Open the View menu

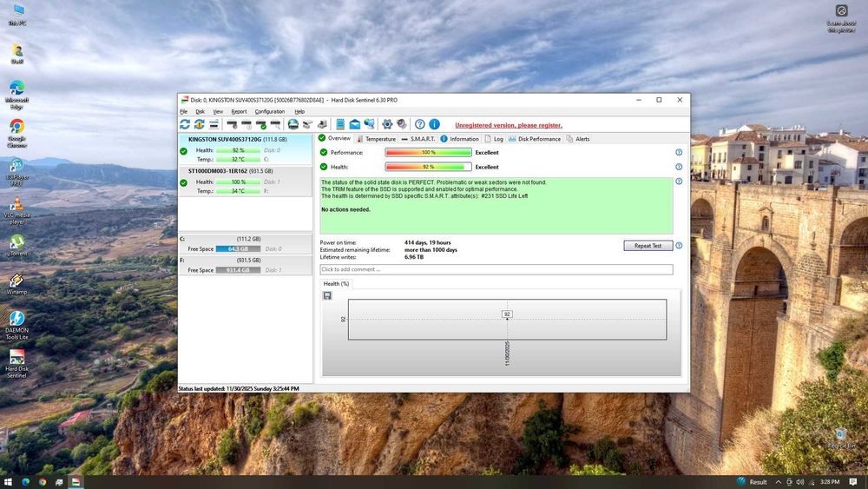click(218, 111)
